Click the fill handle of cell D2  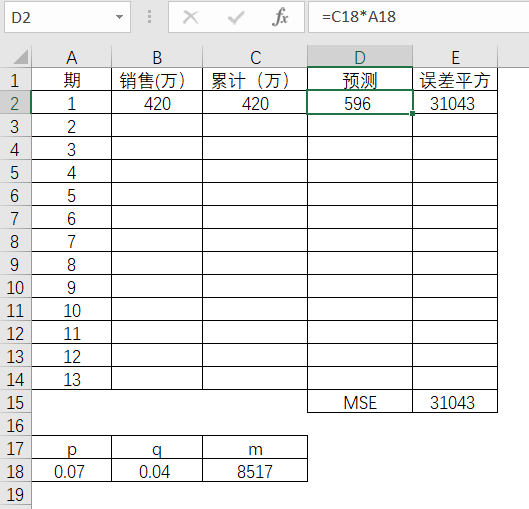click(412, 114)
